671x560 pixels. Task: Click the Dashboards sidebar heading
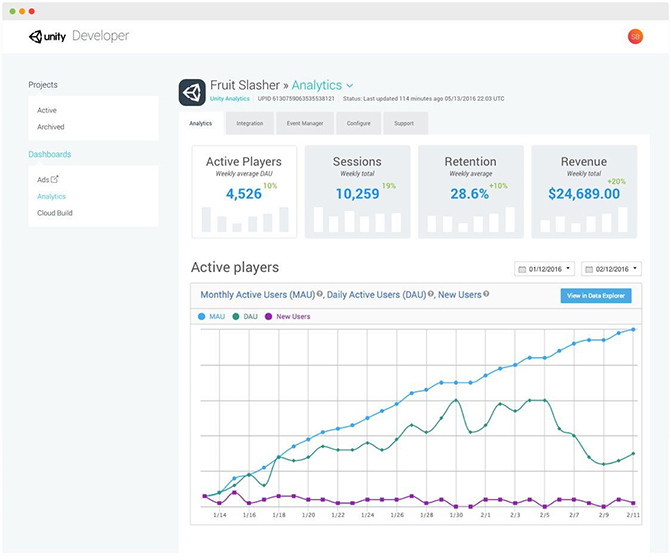(x=50, y=154)
